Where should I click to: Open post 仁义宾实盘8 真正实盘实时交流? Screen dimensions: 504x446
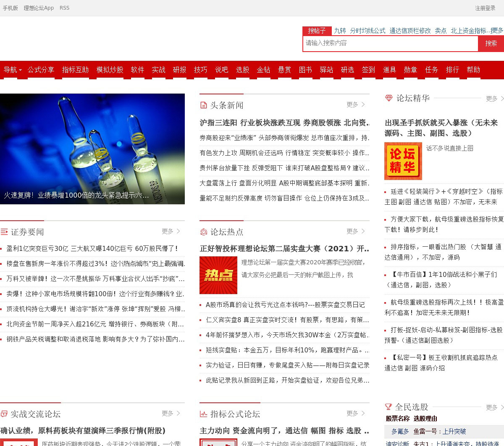tap(287, 320)
